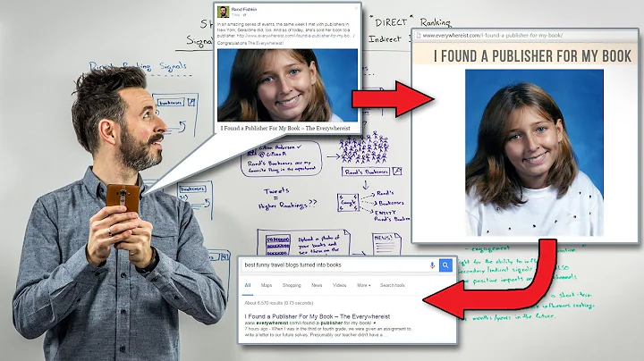Switch to the Videos search tab
This screenshot has height=361, width=644.
(339, 285)
